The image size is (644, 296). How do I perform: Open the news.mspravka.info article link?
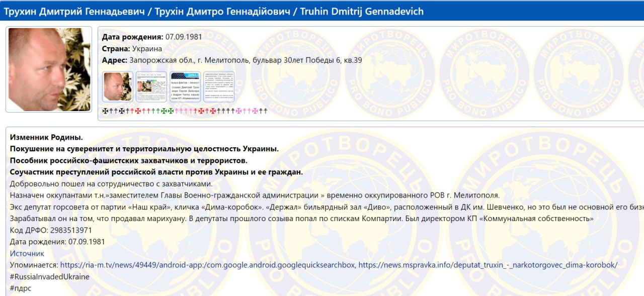click(488, 264)
